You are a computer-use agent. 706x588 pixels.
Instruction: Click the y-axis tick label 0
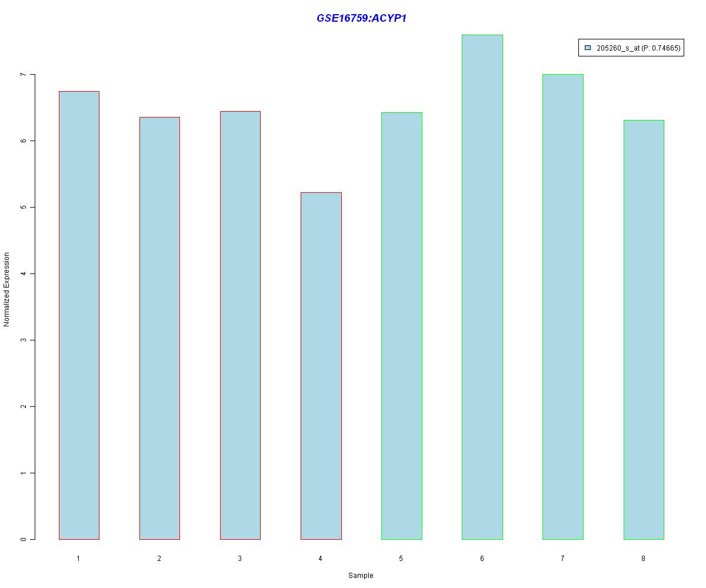23,539
